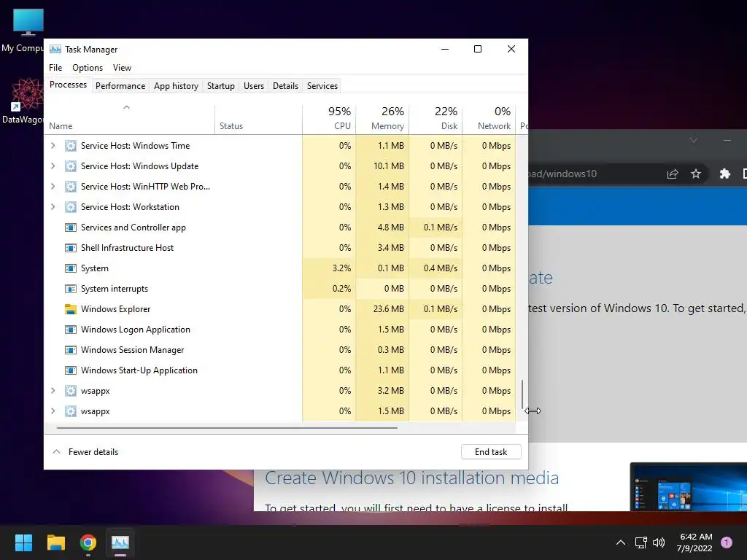The image size is (747, 560).
Task: Click System's 3.2% CPU value
Action: coord(341,268)
